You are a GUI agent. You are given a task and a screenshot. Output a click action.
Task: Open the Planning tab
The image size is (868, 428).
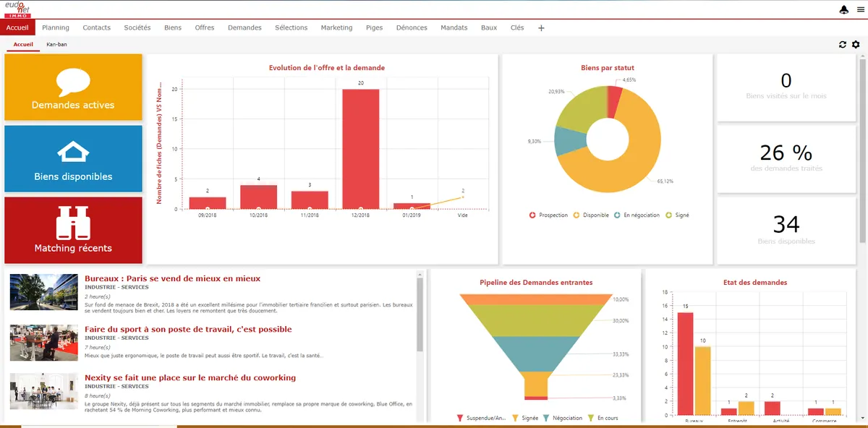(x=56, y=27)
